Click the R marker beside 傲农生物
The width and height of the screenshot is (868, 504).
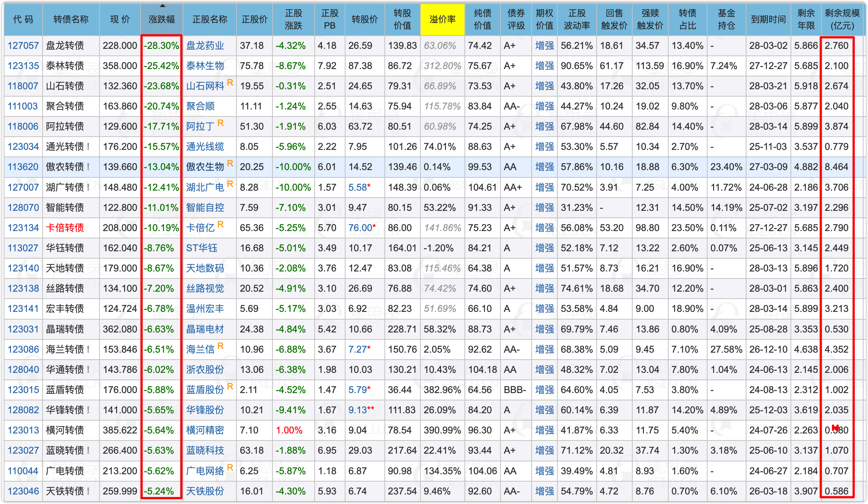pyautogui.click(x=230, y=163)
